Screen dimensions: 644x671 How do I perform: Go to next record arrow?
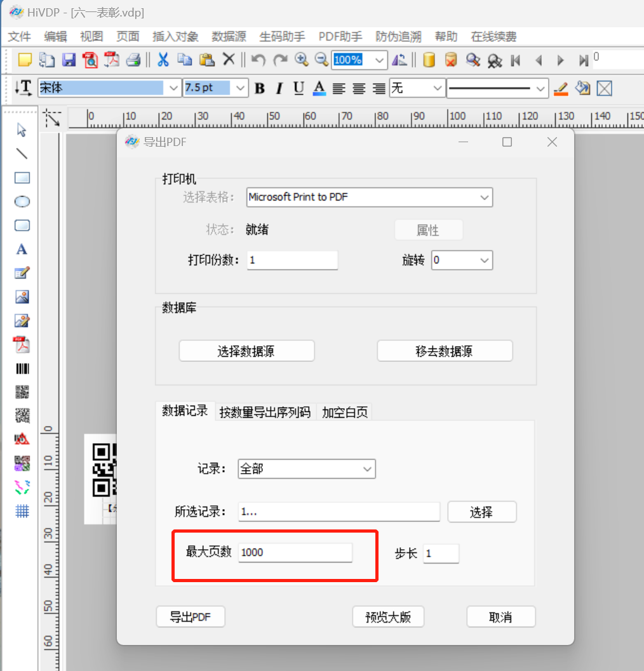click(x=560, y=60)
